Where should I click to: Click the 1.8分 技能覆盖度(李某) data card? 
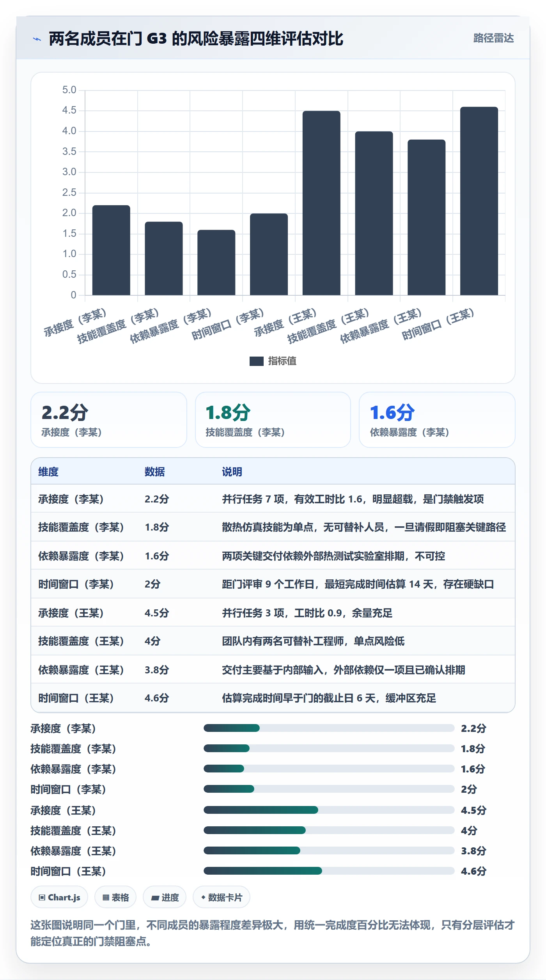tap(273, 420)
